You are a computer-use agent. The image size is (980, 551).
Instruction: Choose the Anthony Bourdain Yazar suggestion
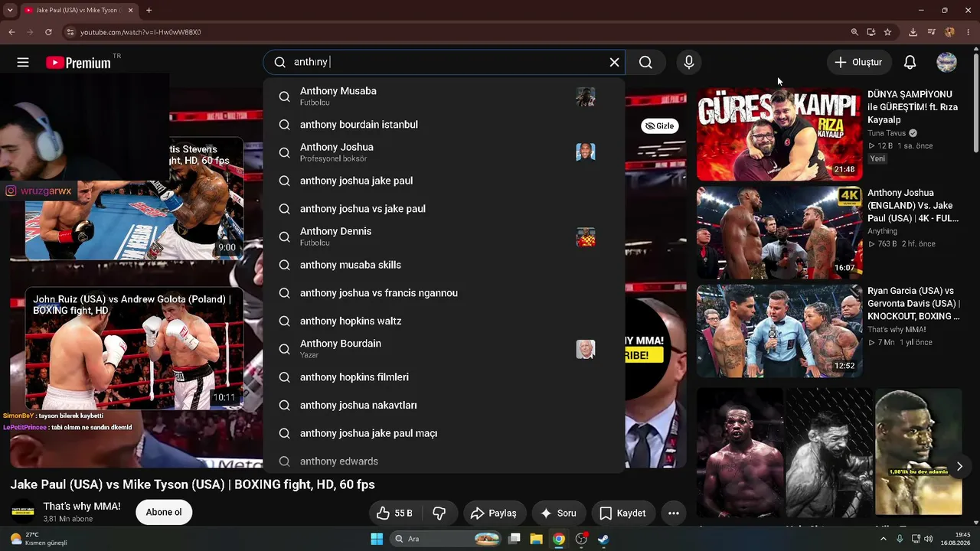[444, 349]
